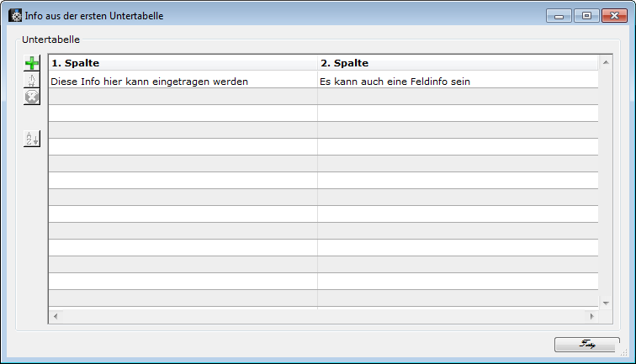This screenshot has width=636, height=364.
Task: Sort the subtable with the A-Z icon
Action: coord(32,139)
